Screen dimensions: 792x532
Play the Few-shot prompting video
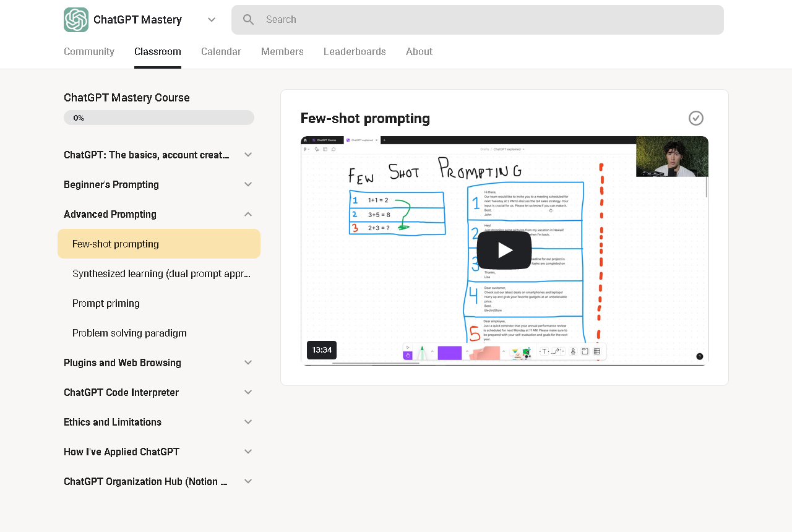pyautogui.click(x=504, y=250)
